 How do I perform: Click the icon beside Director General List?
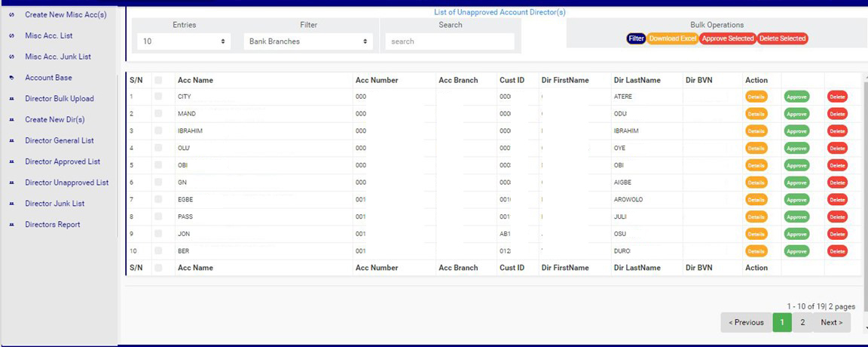pyautogui.click(x=11, y=141)
